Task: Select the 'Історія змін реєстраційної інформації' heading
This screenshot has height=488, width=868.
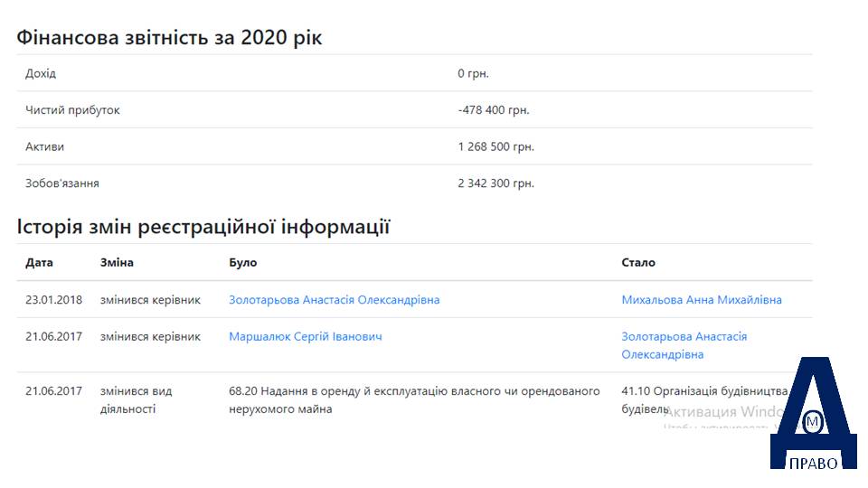Action: coord(203,227)
